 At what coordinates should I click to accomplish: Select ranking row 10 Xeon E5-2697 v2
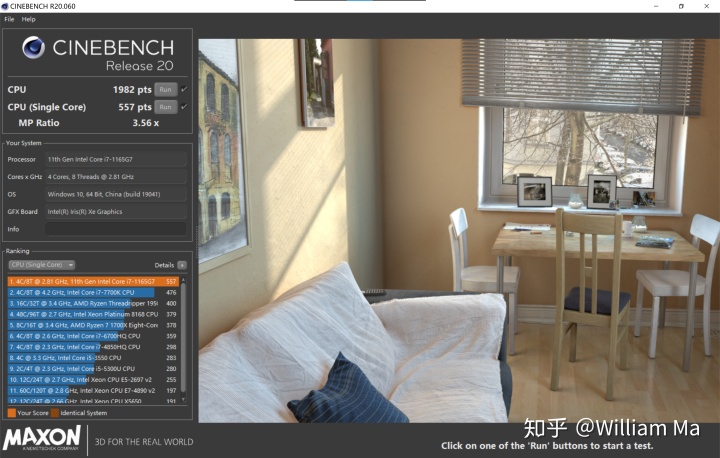click(x=93, y=380)
